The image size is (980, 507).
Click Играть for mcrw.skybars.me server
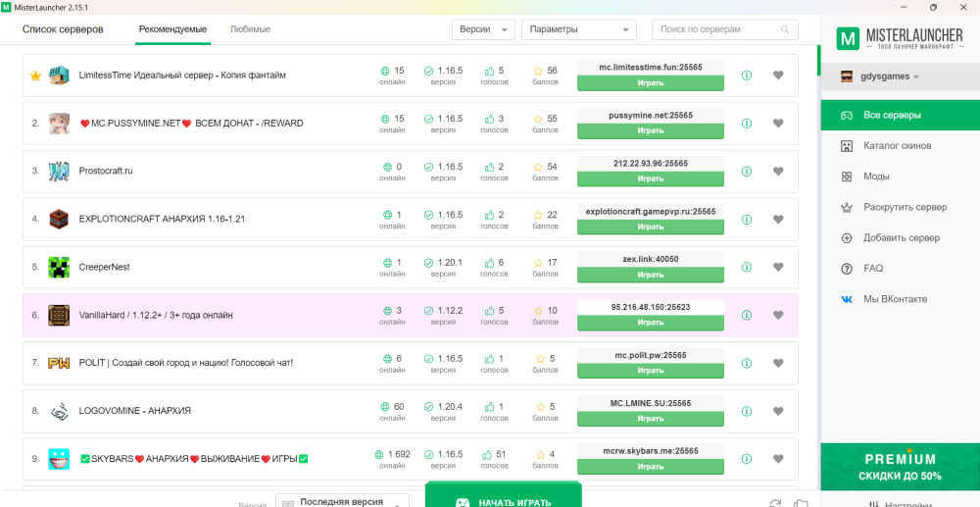(651, 467)
